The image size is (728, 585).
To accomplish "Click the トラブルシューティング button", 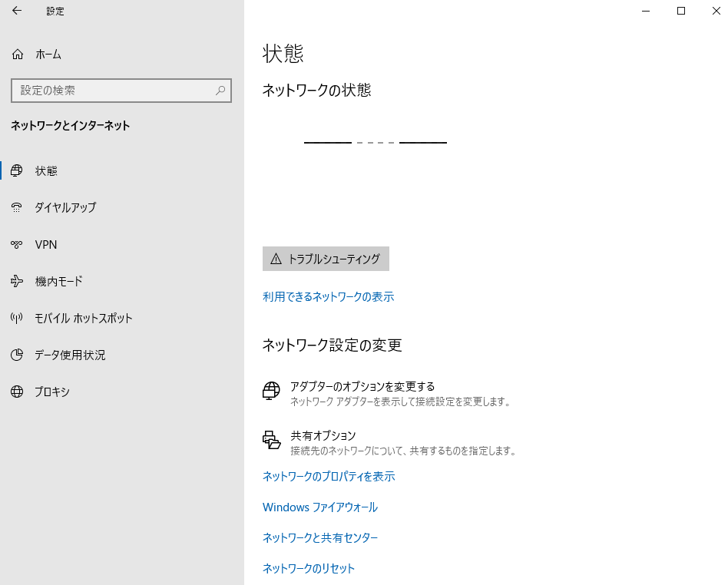I will (x=326, y=259).
